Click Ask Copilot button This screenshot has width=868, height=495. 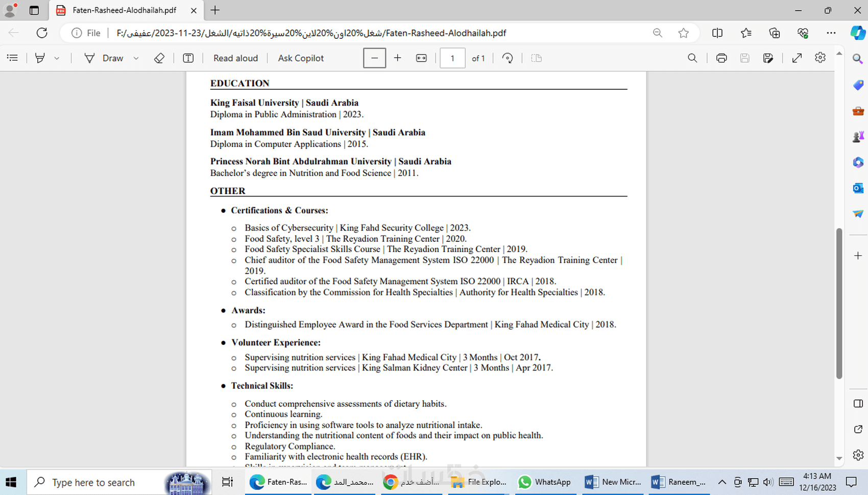(x=301, y=58)
